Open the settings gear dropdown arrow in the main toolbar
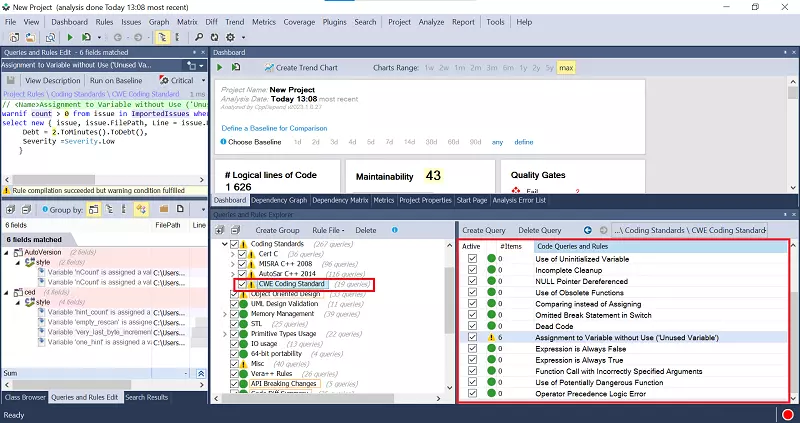Screen dimensions: 800x423 coord(243,37)
